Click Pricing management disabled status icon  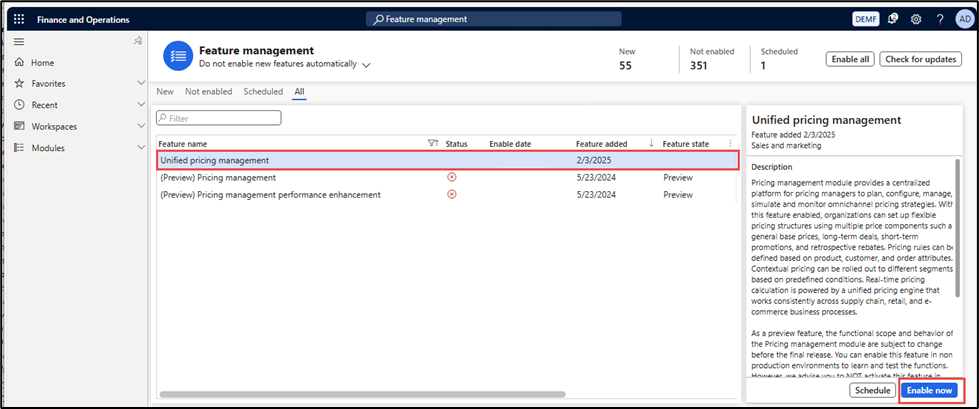tap(452, 177)
